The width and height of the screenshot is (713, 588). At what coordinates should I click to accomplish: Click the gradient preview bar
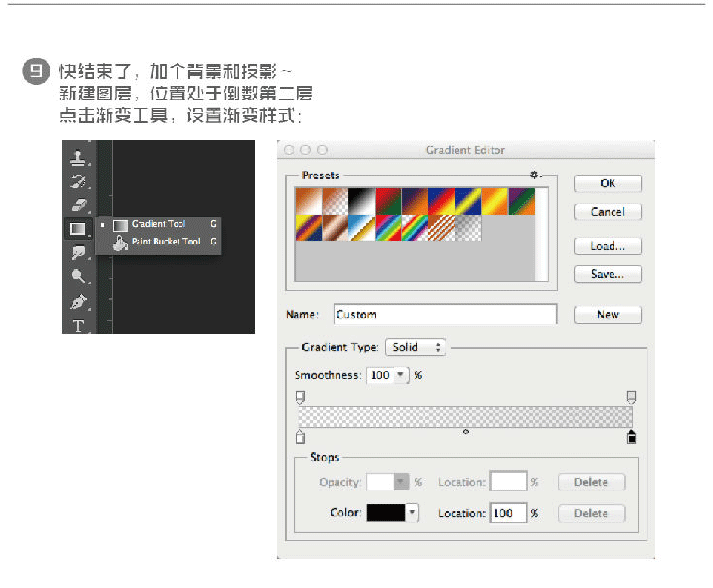click(x=465, y=416)
